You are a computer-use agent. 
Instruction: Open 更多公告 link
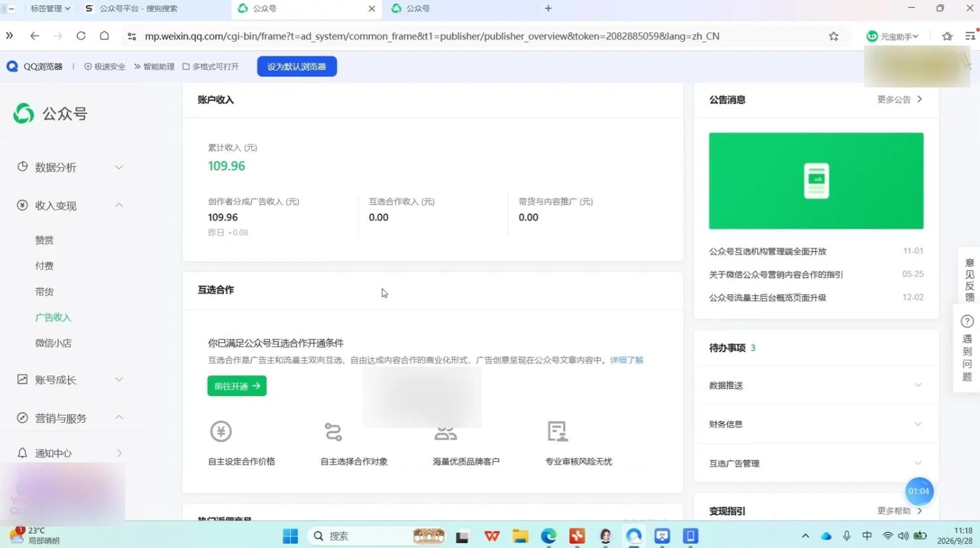click(x=899, y=99)
